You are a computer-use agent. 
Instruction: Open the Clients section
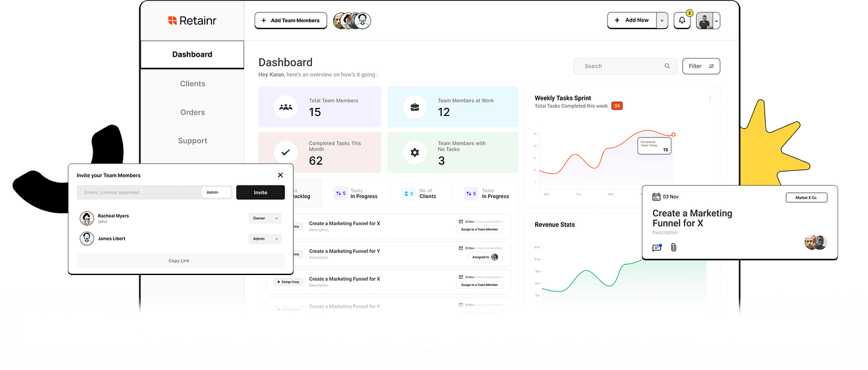192,84
